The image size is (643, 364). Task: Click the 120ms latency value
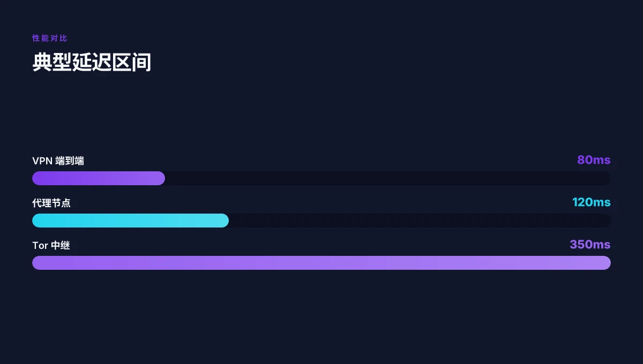coord(592,202)
